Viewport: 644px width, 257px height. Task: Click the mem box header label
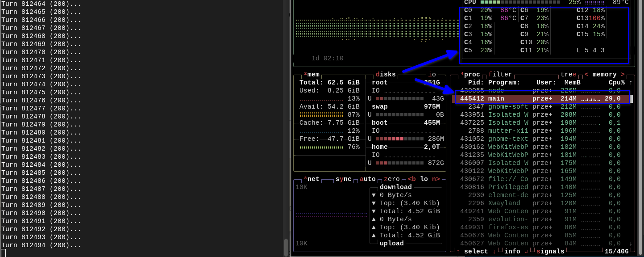313,75
